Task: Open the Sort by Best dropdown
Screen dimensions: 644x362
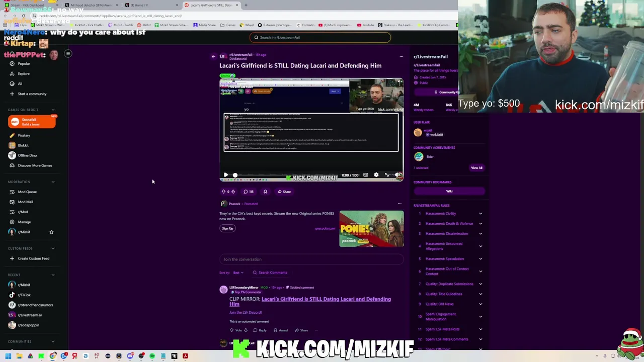Action: [238, 273]
